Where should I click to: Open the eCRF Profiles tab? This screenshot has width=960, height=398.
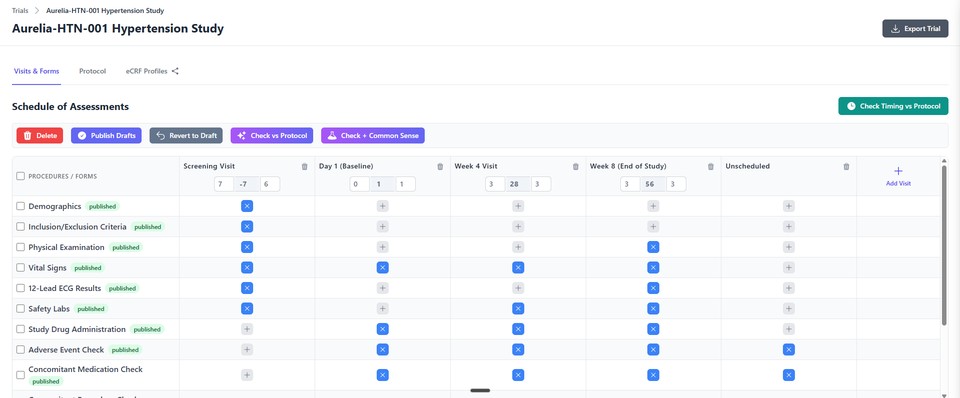(146, 71)
